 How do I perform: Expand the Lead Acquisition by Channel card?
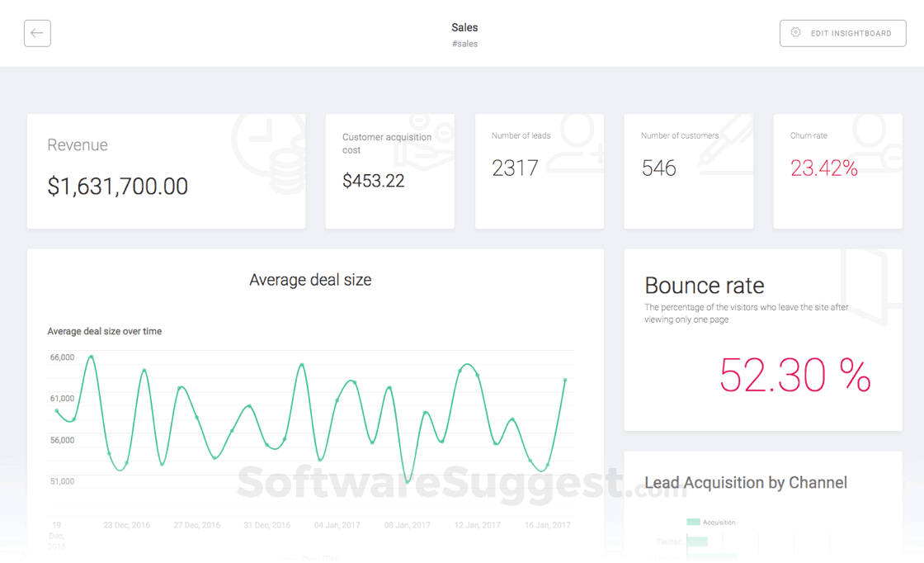click(x=746, y=483)
